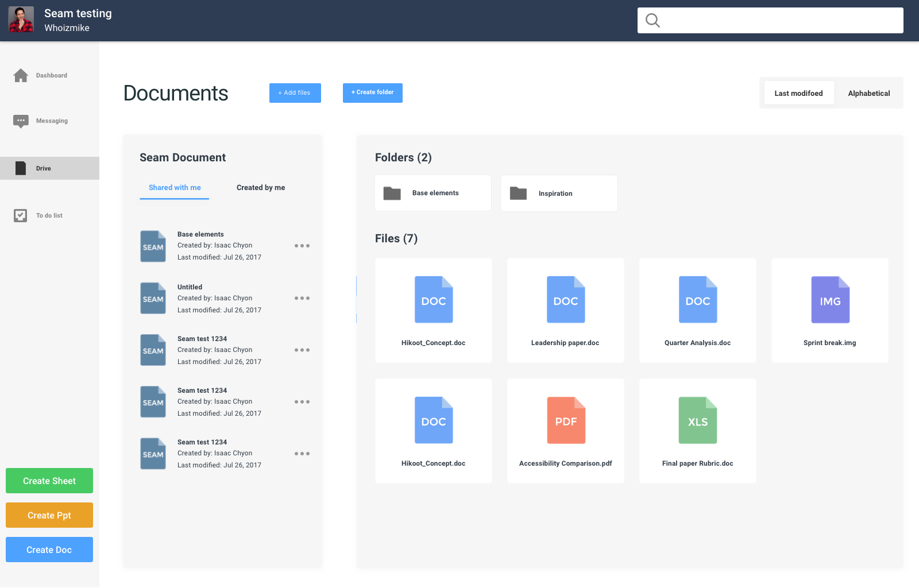Open the Dashboard home icon
The width and height of the screenshot is (919, 588).
tap(21, 75)
